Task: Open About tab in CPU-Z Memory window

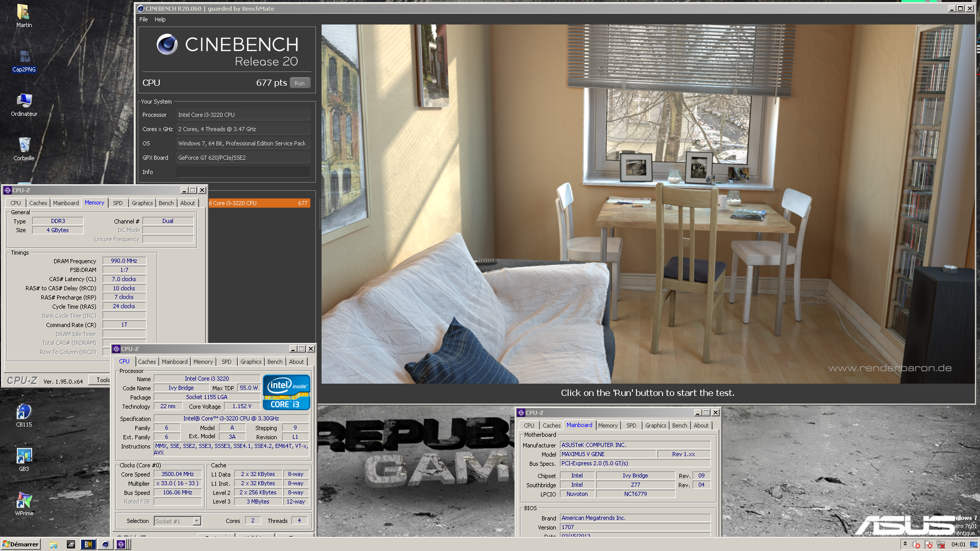Action: coord(188,203)
